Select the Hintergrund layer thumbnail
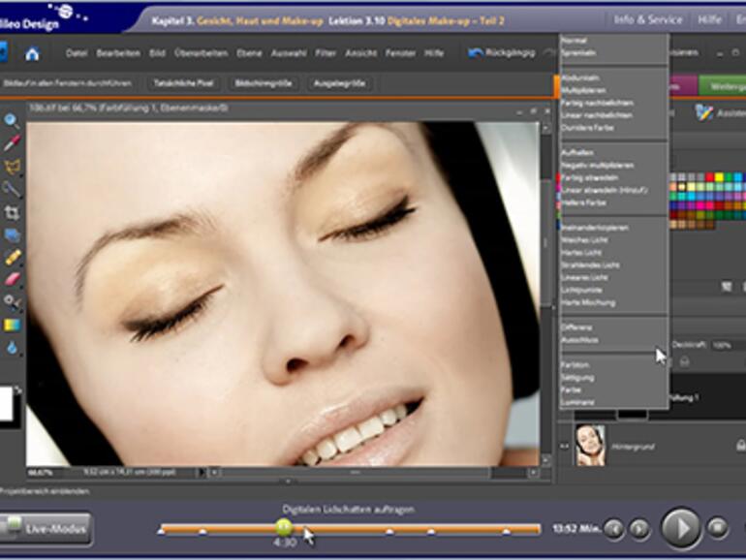 590,445
